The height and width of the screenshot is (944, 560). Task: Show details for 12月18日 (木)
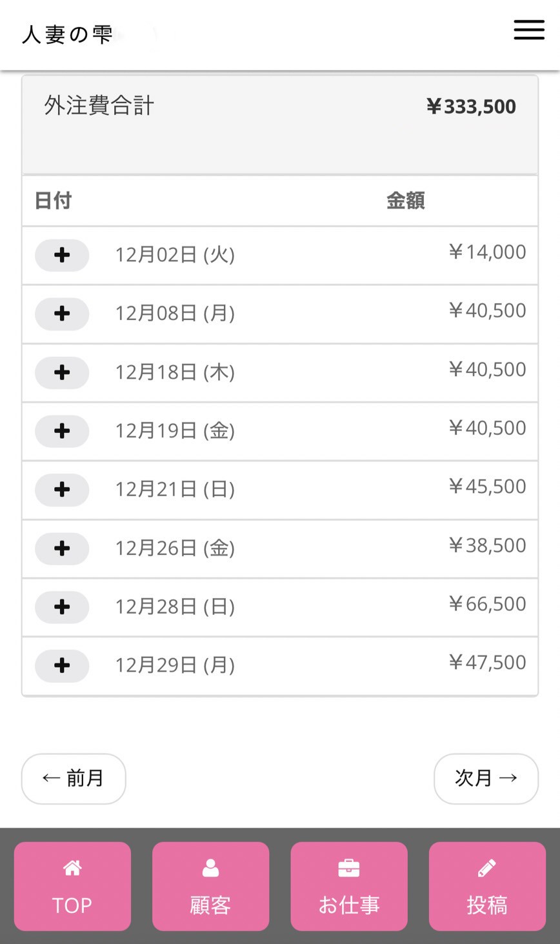pyautogui.click(x=62, y=372)
